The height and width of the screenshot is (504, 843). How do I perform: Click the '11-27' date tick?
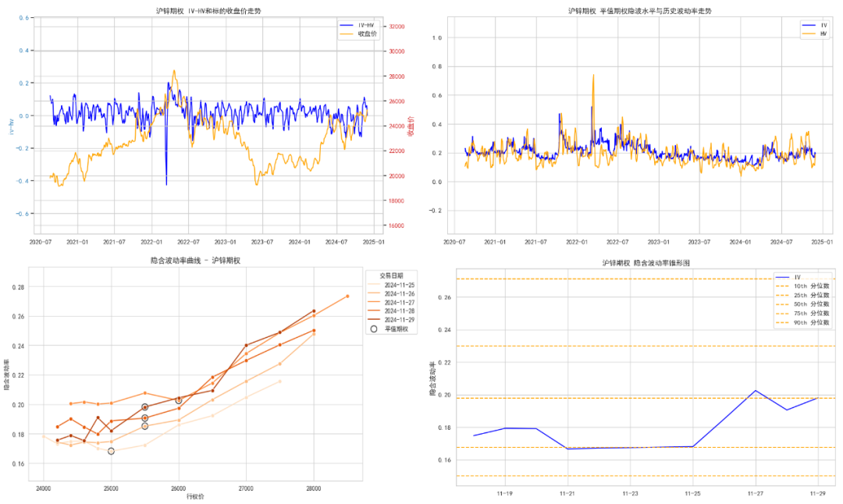pos(756,493)
